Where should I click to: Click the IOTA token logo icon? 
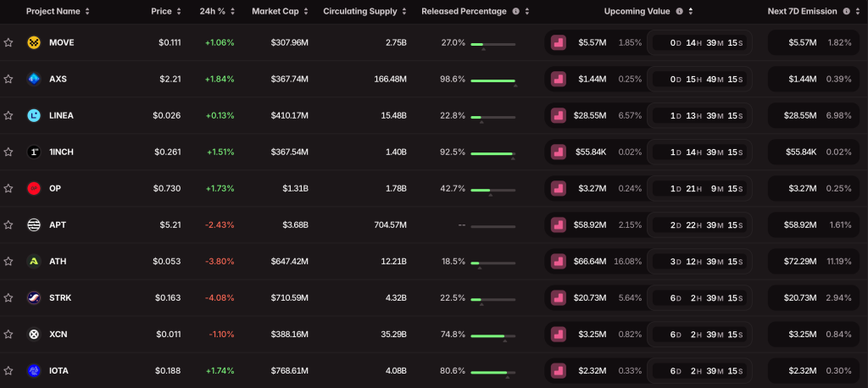[x=34, y=370]
